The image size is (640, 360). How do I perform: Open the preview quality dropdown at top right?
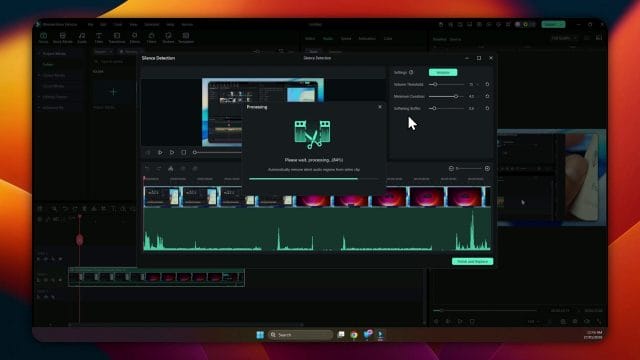[x=564, y=38]
